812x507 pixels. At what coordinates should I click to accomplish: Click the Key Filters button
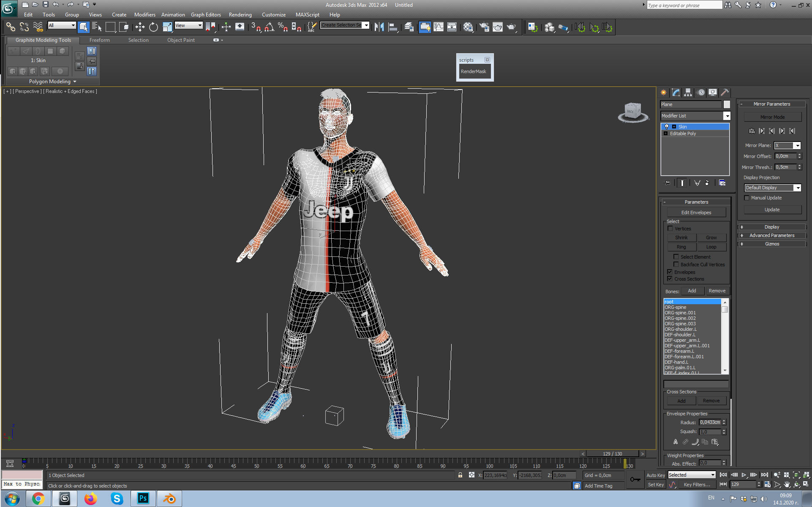(697, 485)
